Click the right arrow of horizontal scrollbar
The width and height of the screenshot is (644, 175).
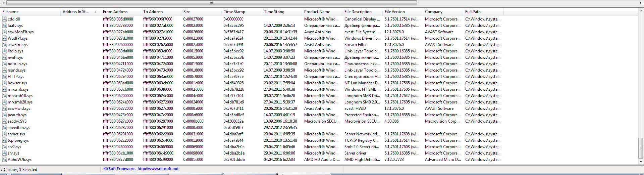[641, 3]
